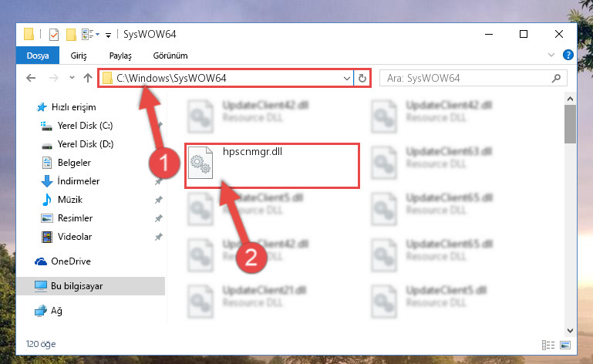Select the hpscnmgr.dll file
The width and height of the screenshot is (593, 364).
[x=272, y=165]
